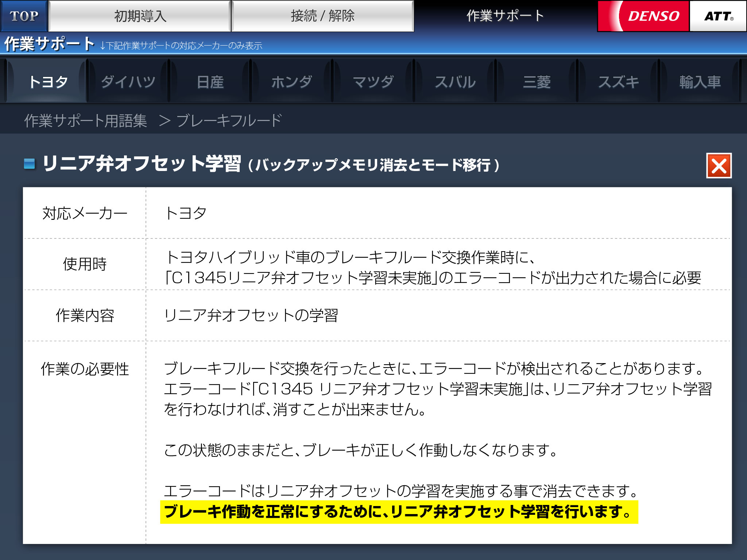Select the ダイハツ maker tab

click(x=128, y=82)
